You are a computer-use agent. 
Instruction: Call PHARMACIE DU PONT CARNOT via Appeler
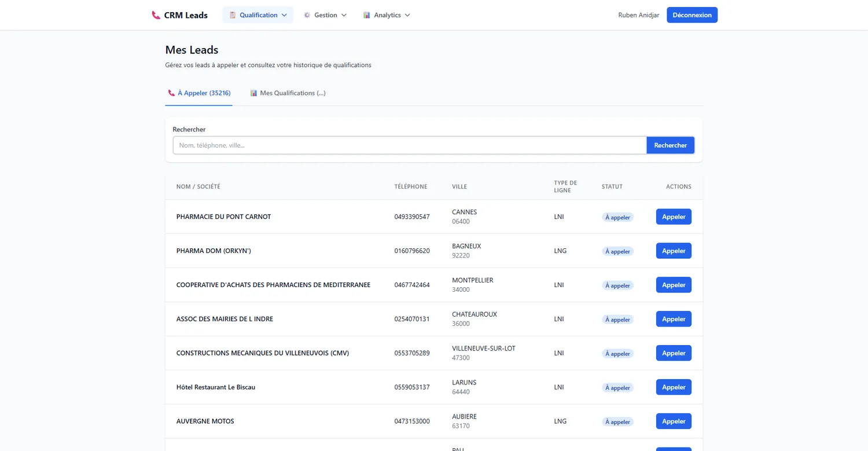[x=674, y=217]
